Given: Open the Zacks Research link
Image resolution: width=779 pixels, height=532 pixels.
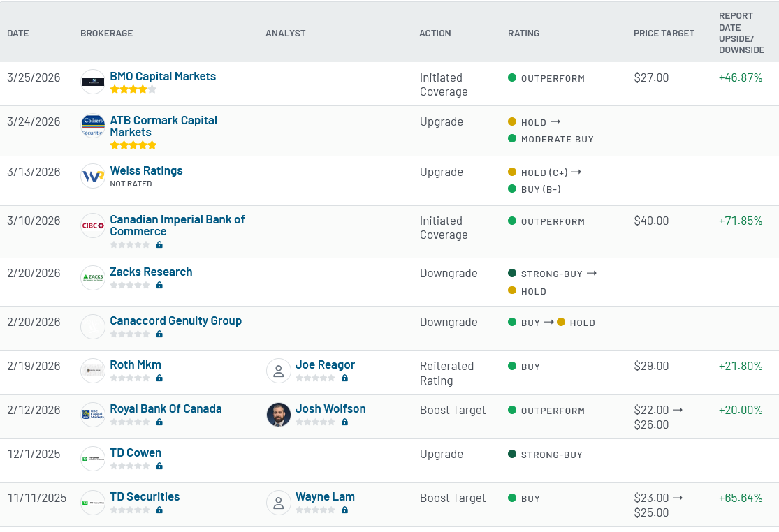Looking at the screenshot, I should (x=151, y=272).
